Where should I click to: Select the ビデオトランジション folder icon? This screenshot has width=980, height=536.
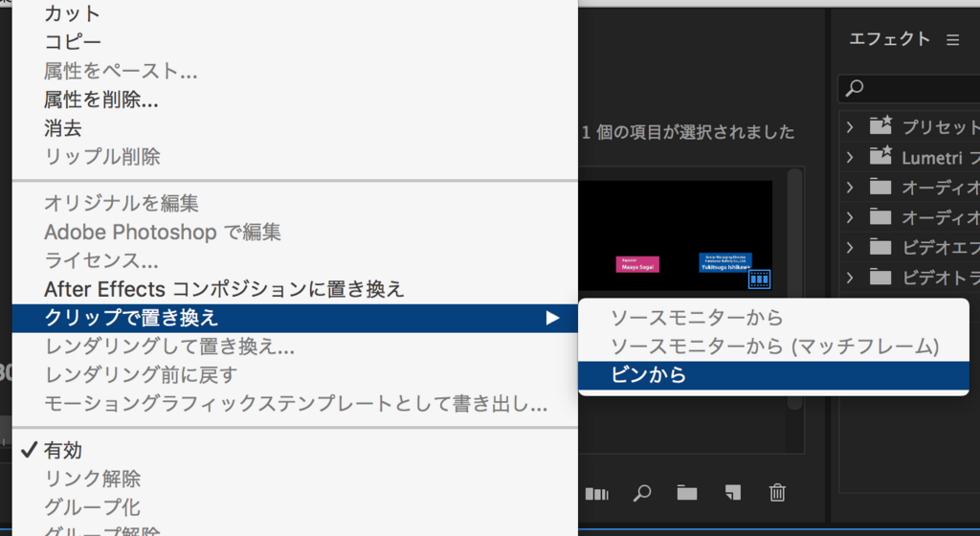pyautogui.click(x=880, y=277)
